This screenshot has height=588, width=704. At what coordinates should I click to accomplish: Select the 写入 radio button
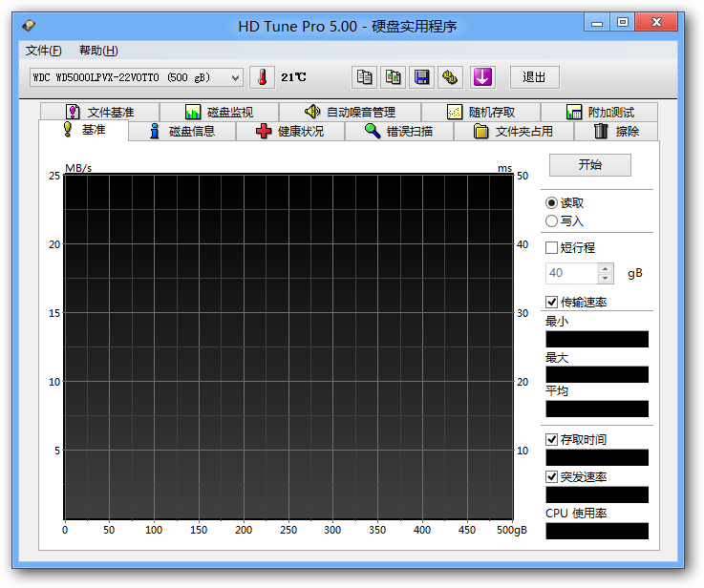(552, 221)
